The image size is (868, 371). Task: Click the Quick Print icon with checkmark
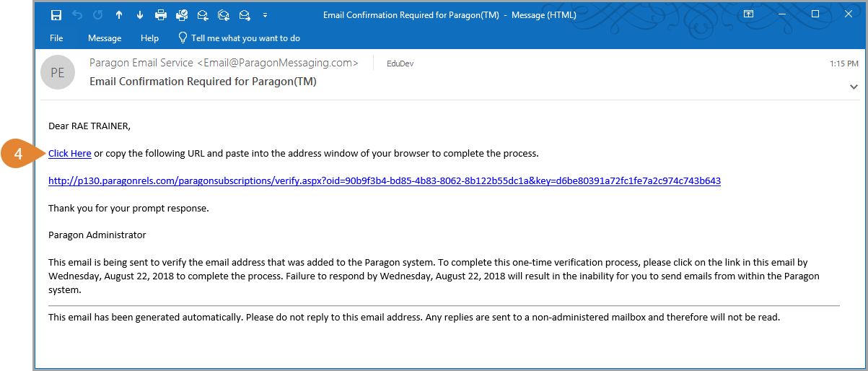click(182, 14)
